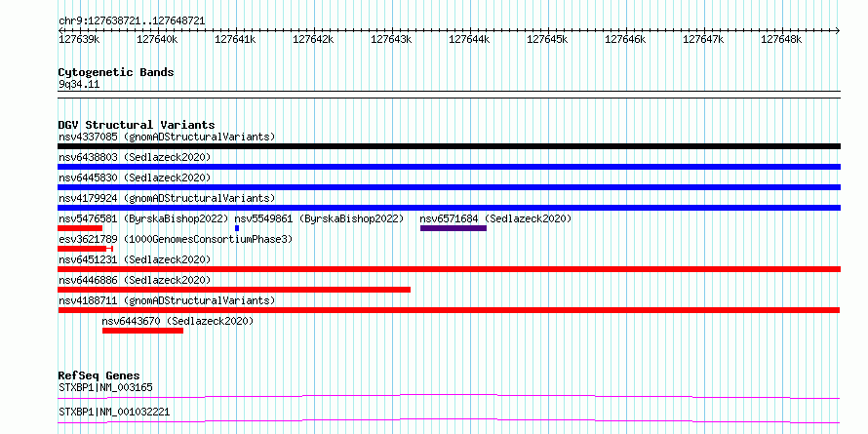Select the nsv6446886 red variant bar
This screenshot has height=434, width=868.
coord(234,290)
